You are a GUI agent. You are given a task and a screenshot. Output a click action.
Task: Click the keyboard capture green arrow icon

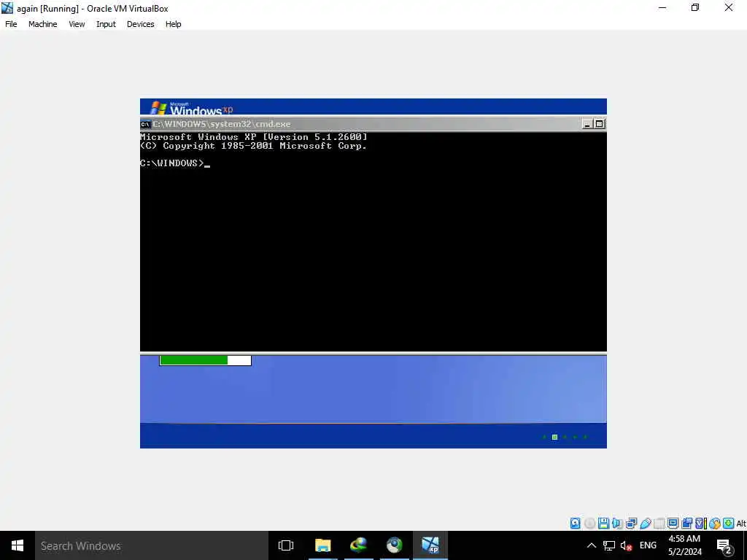click(x=729, y=524)
